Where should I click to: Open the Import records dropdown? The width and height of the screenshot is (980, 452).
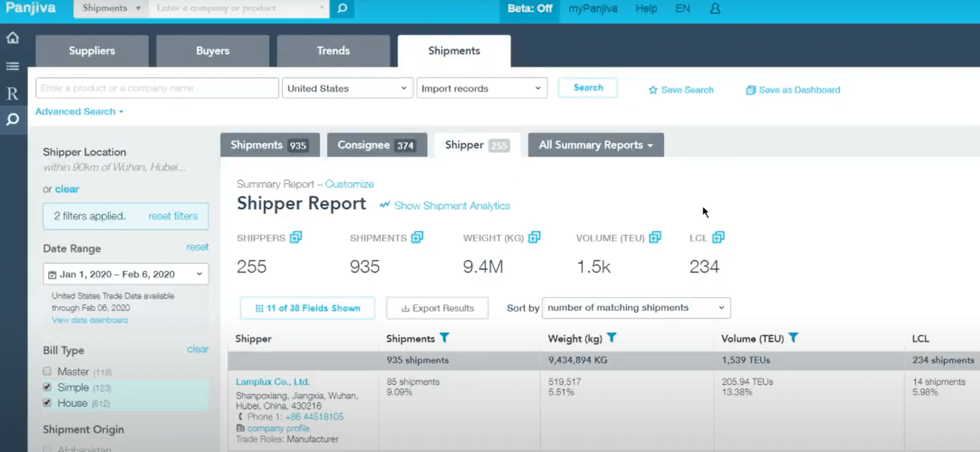tap(482, 88)
